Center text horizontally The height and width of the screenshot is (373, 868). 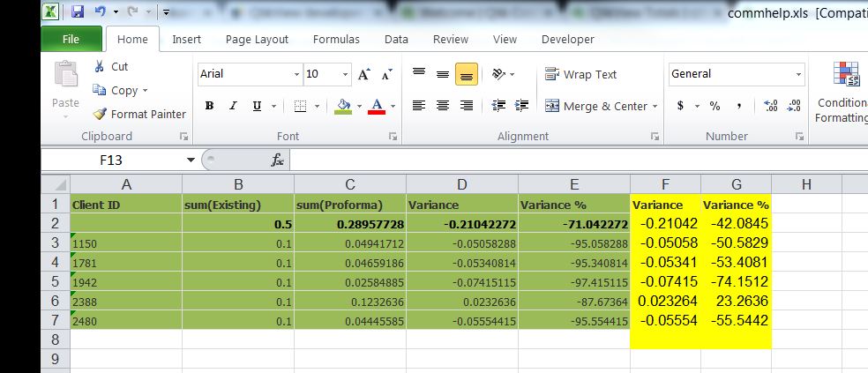442,106
